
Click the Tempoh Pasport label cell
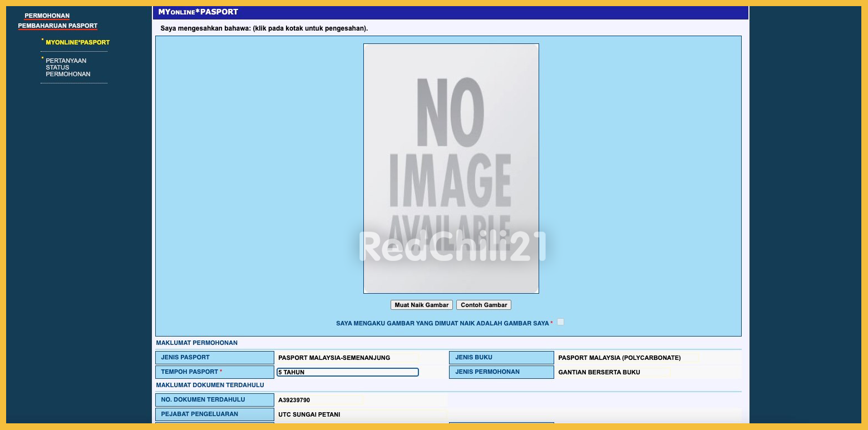click(214, 372)
